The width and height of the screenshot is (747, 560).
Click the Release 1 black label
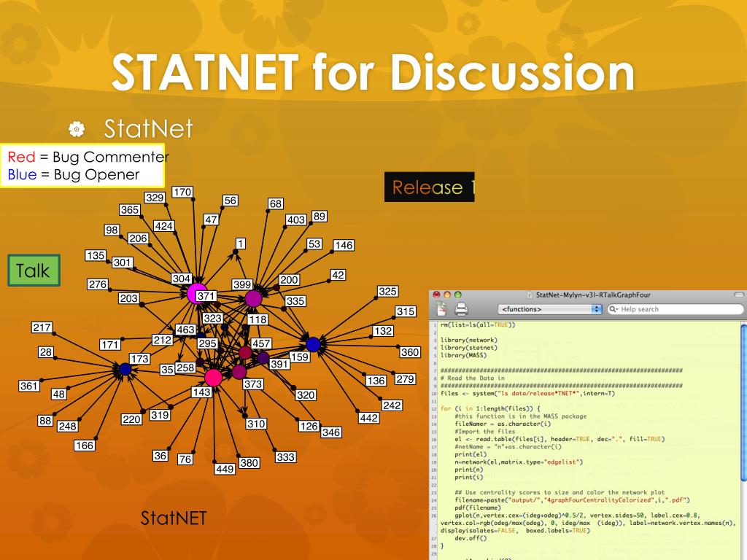click(x=430, y=187)
